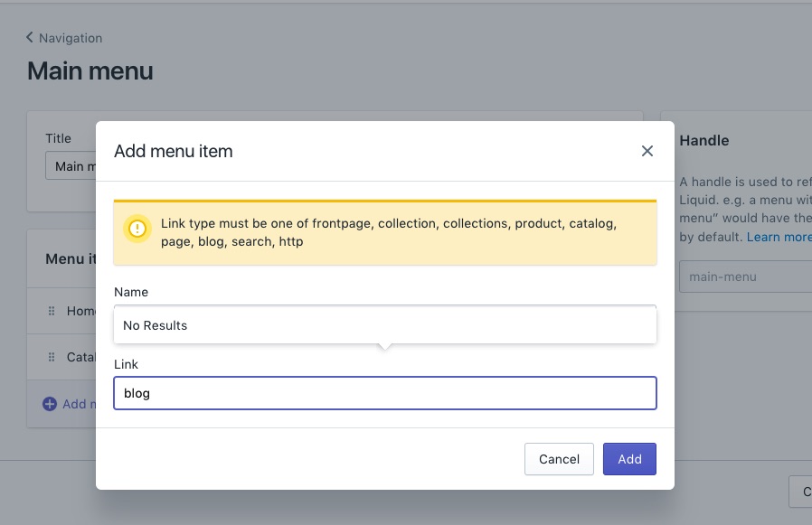The height and width of the screenshot is (525, 812).
Task: Focus the Link input containing blog
Action: (385, 393)
